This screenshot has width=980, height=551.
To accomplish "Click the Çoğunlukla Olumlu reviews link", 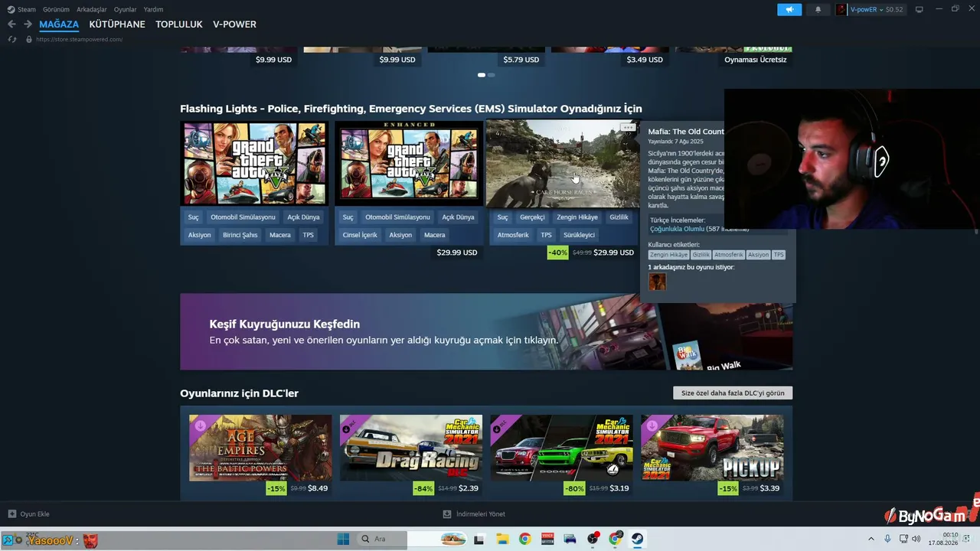I will (x=677, y=229).
